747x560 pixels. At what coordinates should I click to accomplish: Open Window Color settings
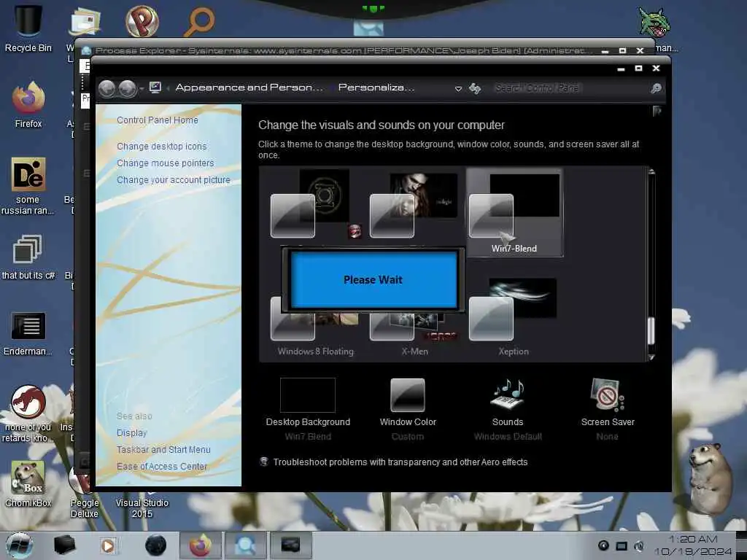(408, 395)
